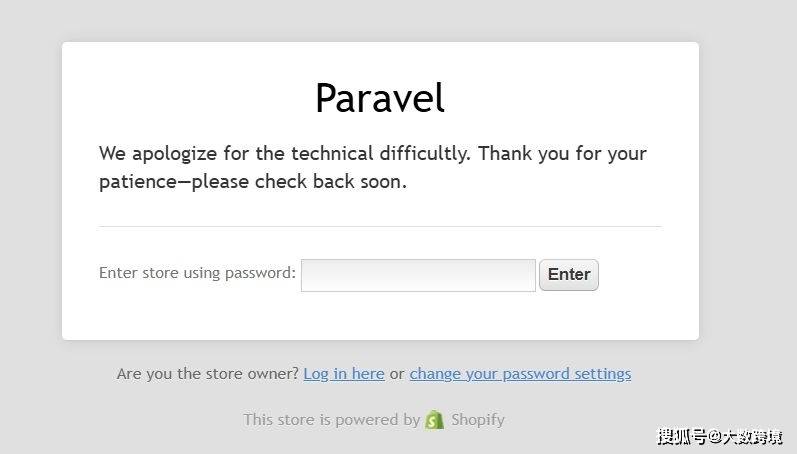Follow "change your password settings" link

pyautogui.click(x=520, y=374)
